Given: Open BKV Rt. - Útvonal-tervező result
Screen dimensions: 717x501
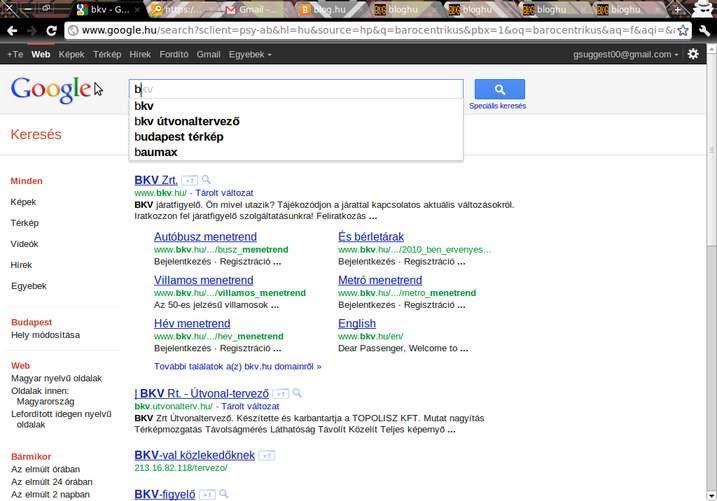Looking at the screenshot, I should click(x=202, y=394).
